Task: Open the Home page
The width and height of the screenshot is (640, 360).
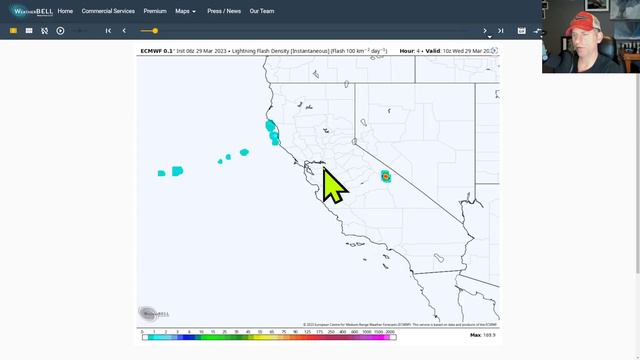Action: (65, 11)
